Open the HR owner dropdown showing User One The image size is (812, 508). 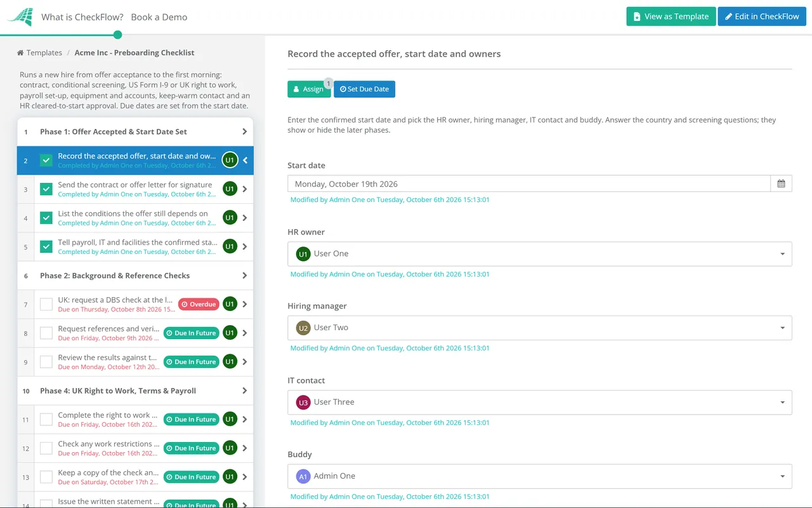pos(540,253)
